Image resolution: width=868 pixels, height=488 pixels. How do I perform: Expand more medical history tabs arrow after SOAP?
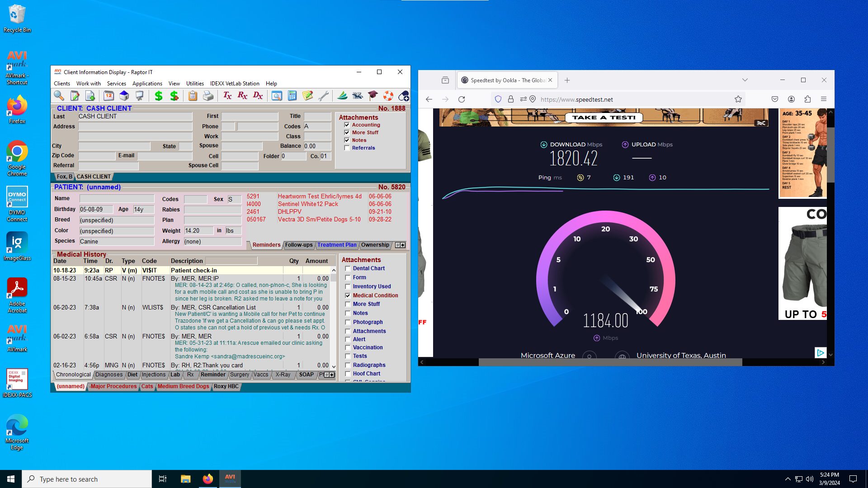click(x=331, y=375)
